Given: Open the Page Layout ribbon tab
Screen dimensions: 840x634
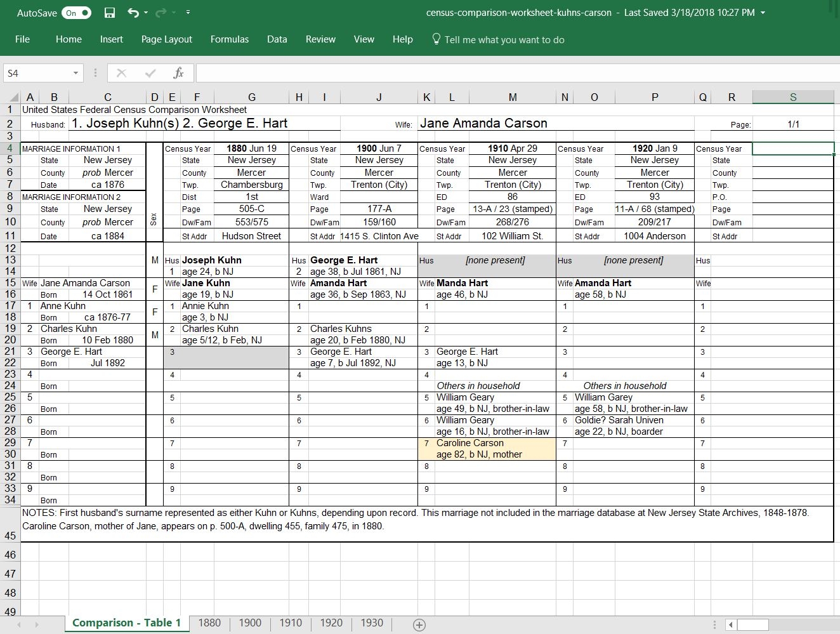Looking at the screenshot, I should point(166,39).
